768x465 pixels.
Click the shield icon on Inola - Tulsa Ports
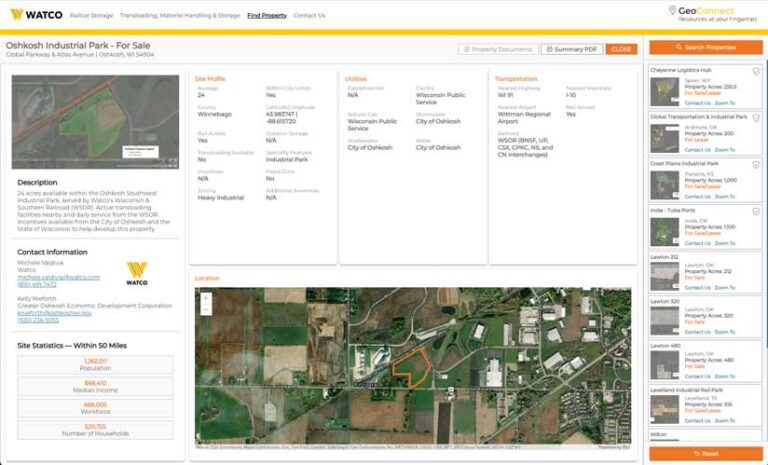click(x=756, y=211)
